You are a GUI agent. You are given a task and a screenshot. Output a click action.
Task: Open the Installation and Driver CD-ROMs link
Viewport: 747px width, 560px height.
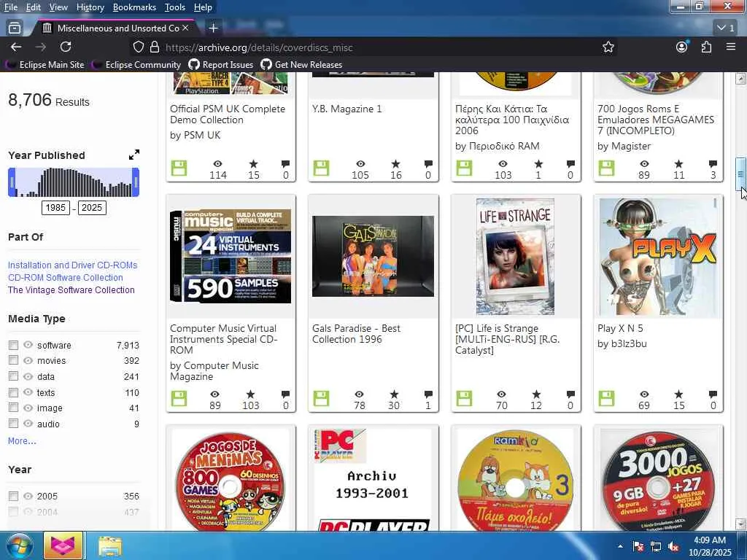coord(72,265)
